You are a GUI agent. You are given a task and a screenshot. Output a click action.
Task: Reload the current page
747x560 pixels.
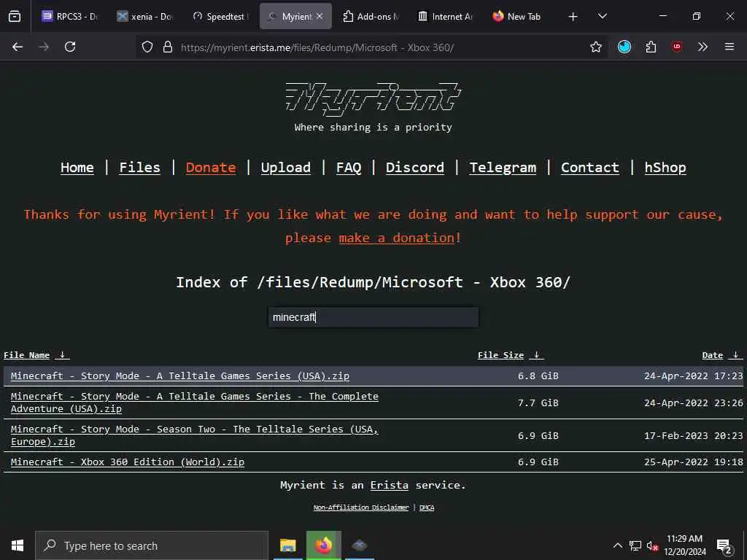click(70, 47)
